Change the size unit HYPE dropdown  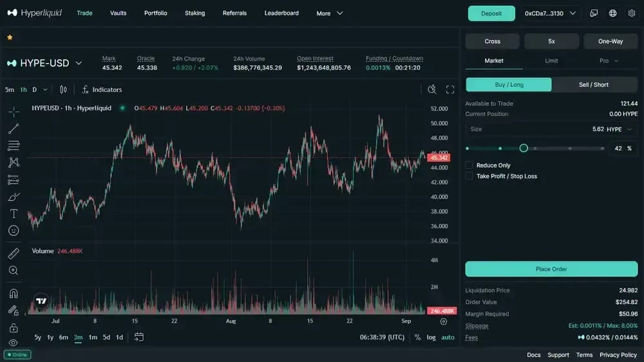[x=620, y=129]
